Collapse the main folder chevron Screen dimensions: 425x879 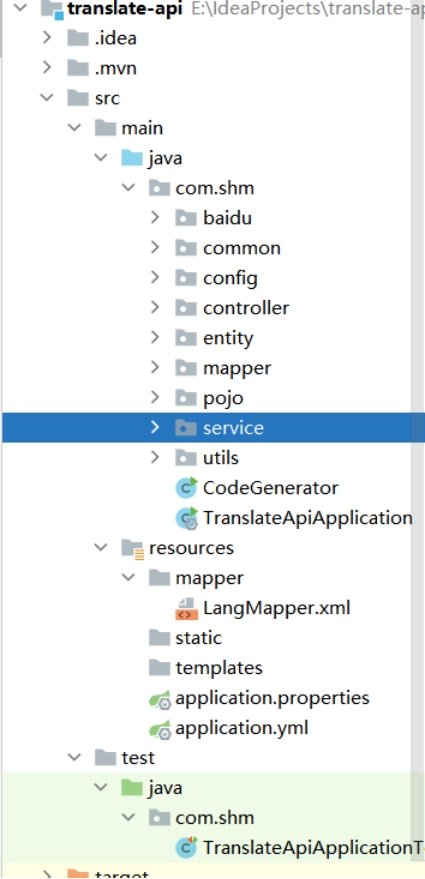click(x=74, y=128)
